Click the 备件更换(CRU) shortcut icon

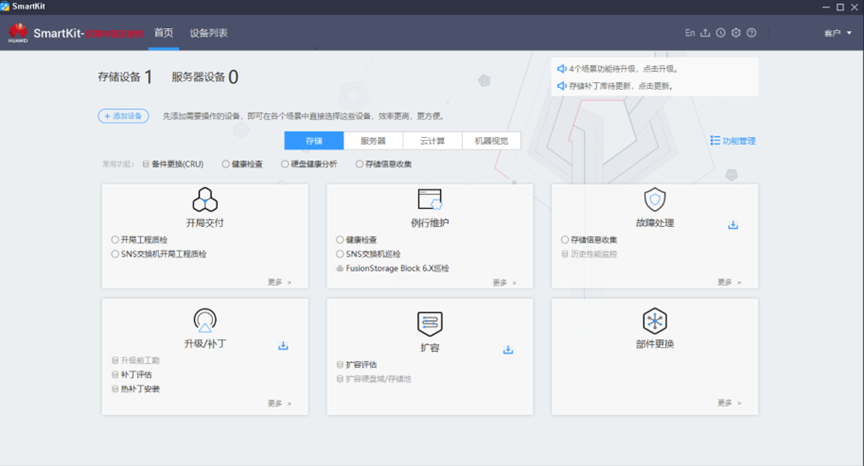pyautogui.click(x=145, y=164)
